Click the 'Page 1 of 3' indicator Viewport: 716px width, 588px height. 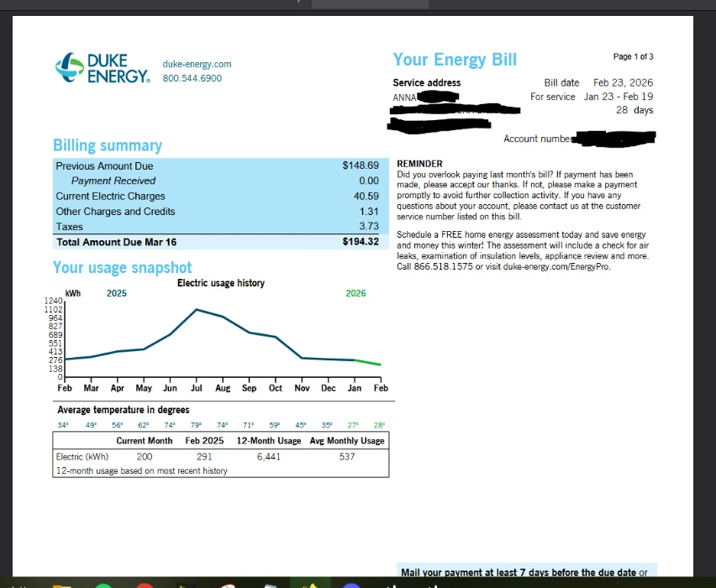633,57
